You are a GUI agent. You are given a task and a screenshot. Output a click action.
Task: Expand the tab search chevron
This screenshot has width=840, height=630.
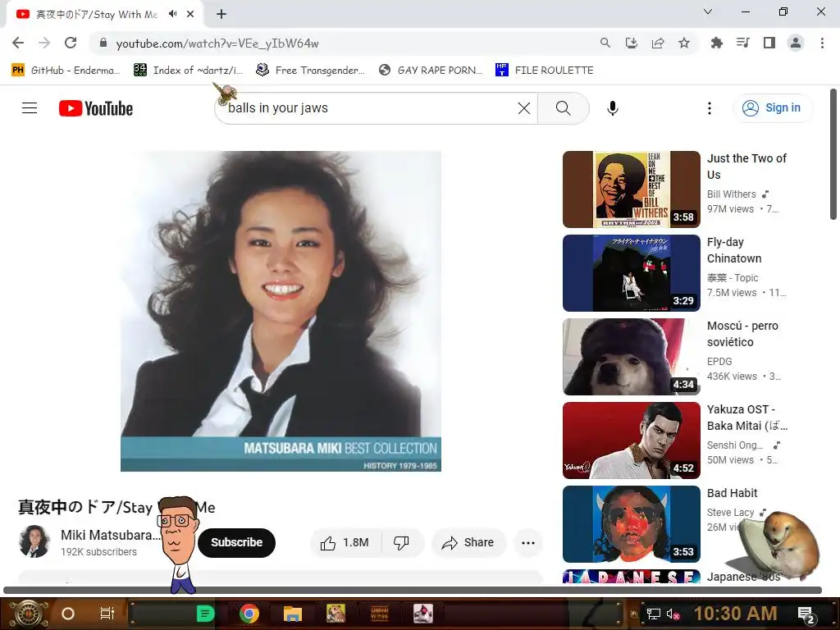pos(708,11)
